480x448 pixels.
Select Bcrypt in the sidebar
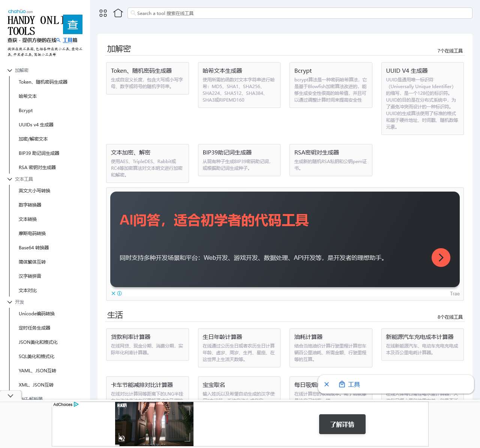25,110
